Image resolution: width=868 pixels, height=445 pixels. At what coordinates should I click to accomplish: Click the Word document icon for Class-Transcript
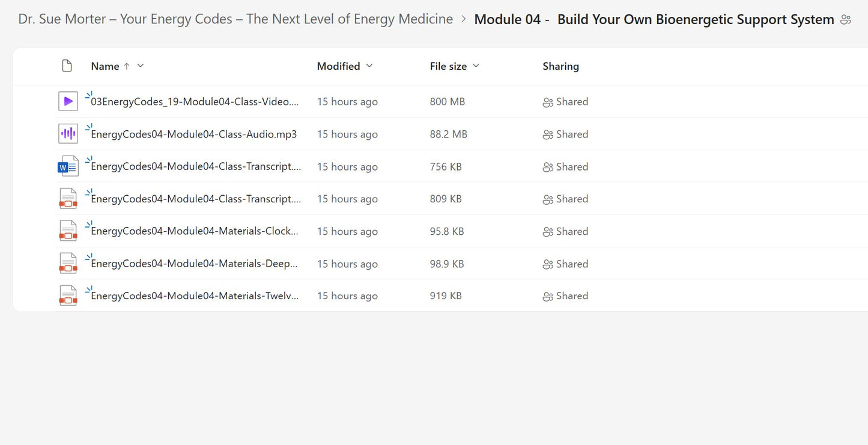click(68, 166)
